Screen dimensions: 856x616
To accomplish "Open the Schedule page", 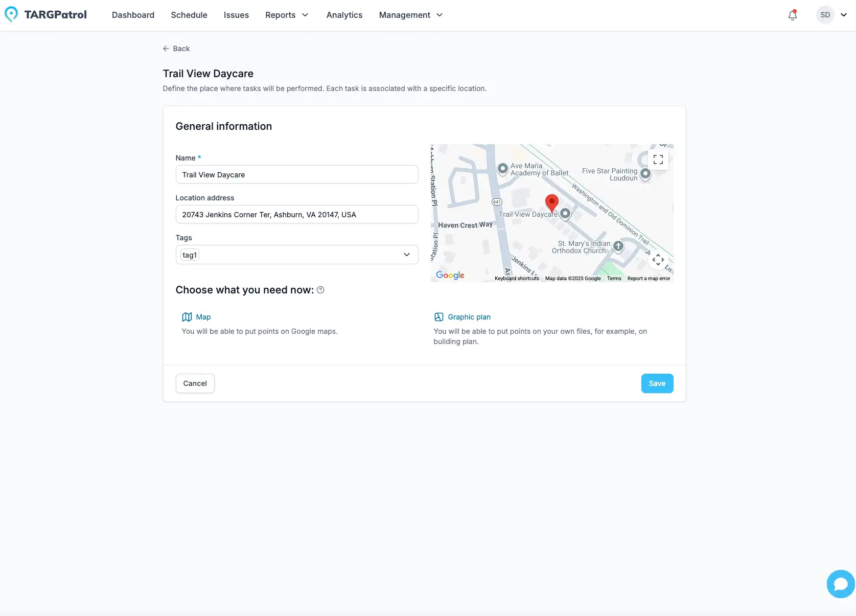I will [189, 15].
